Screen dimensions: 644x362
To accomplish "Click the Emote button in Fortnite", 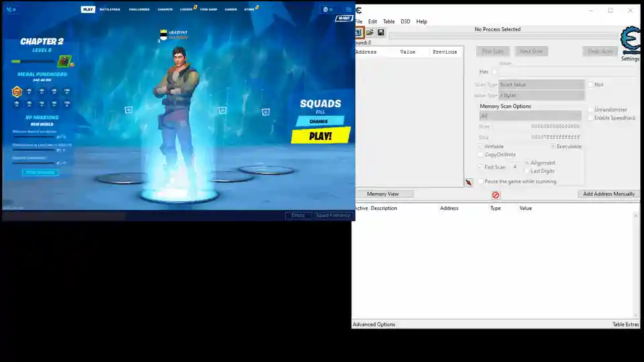I will 298,215.
